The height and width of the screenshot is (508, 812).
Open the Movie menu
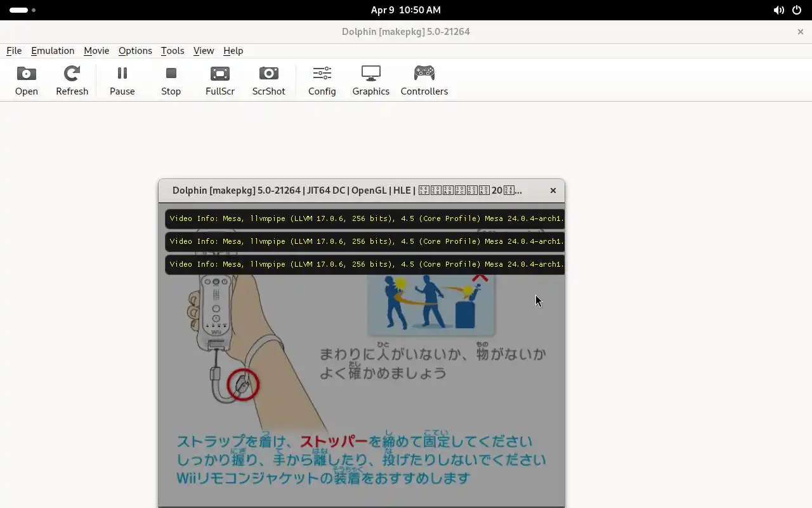[x=96, y=51]
